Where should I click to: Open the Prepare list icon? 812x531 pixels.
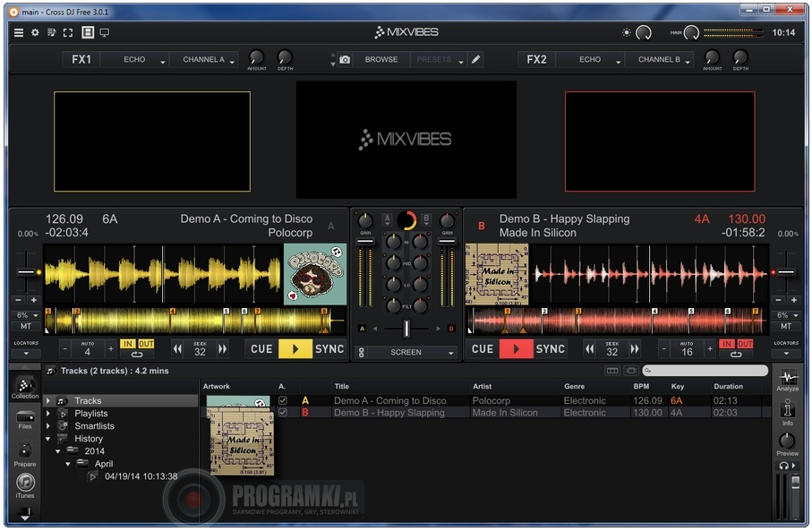pos(25,454)
